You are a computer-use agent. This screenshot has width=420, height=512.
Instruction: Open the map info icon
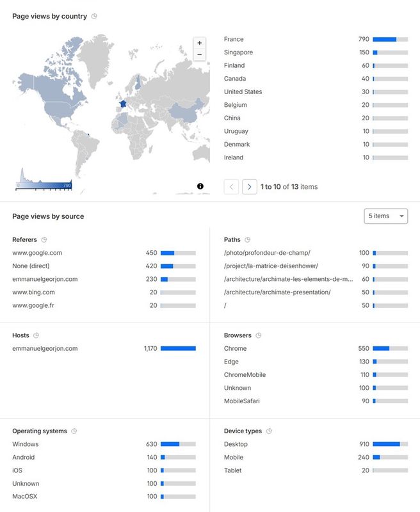tap(200, 186)
